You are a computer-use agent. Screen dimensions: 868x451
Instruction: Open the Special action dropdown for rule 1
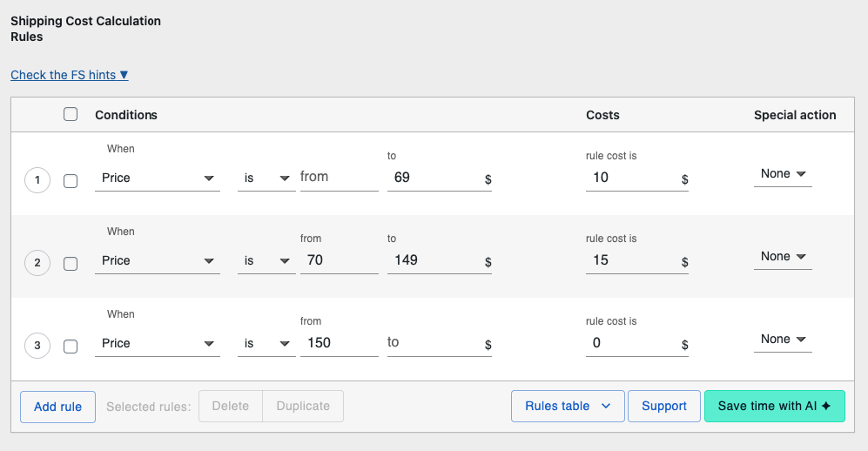coord(782,174)
